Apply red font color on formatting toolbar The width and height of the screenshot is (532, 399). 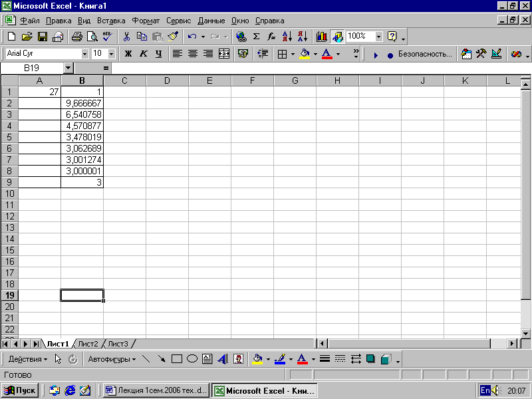pos(327,54)
